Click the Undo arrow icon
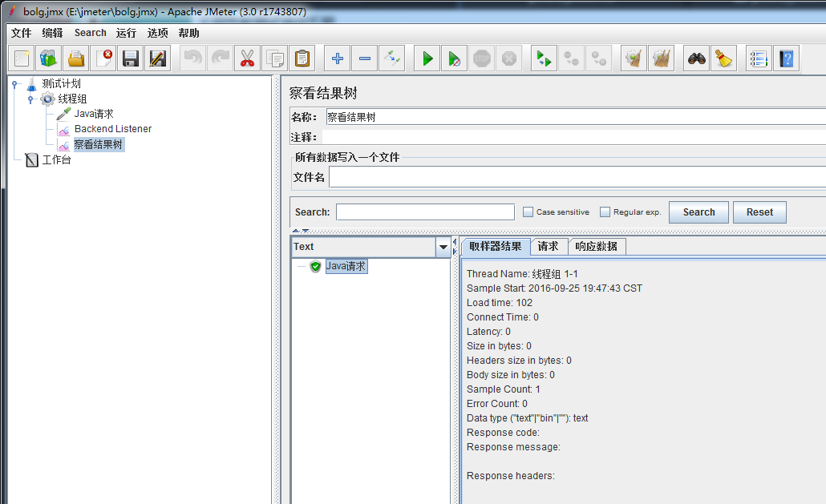Screen dimensions: 826x504 point(192,58)
